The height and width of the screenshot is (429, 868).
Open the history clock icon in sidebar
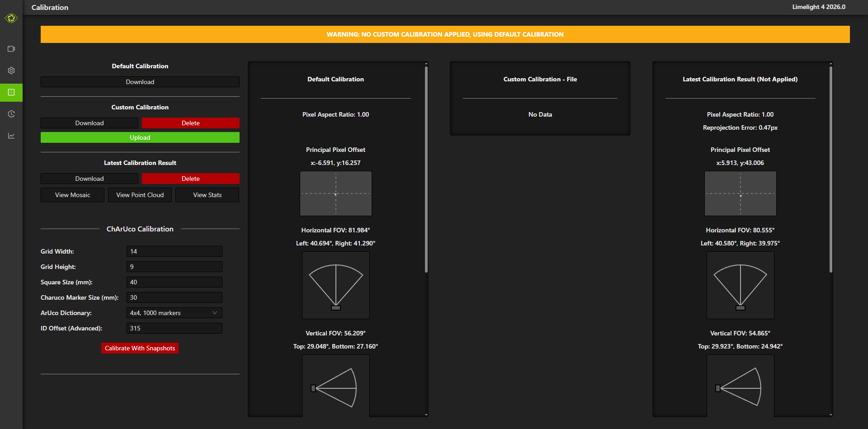coord(11,114)
